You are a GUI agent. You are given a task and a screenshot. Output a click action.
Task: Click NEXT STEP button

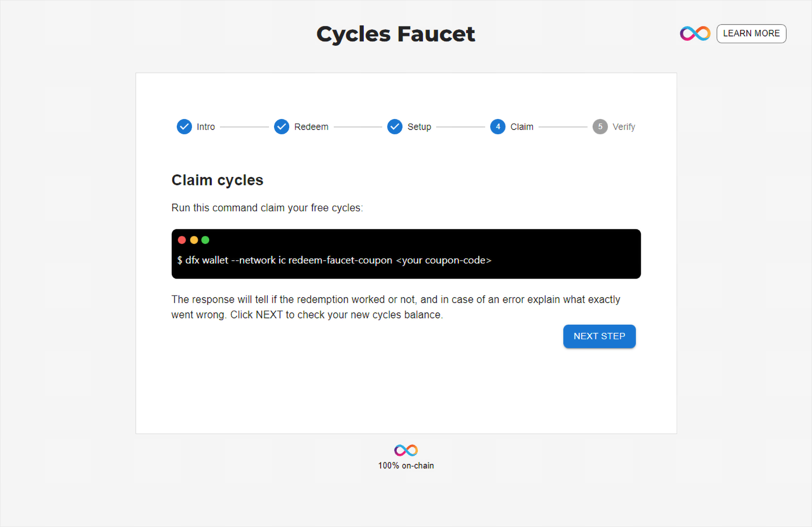point(599,336)
